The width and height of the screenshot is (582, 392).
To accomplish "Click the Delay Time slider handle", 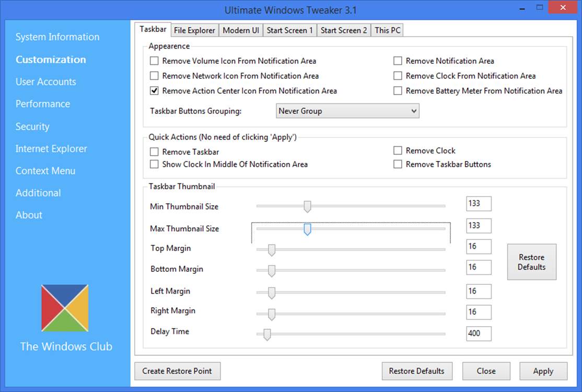I will point(267,335).
